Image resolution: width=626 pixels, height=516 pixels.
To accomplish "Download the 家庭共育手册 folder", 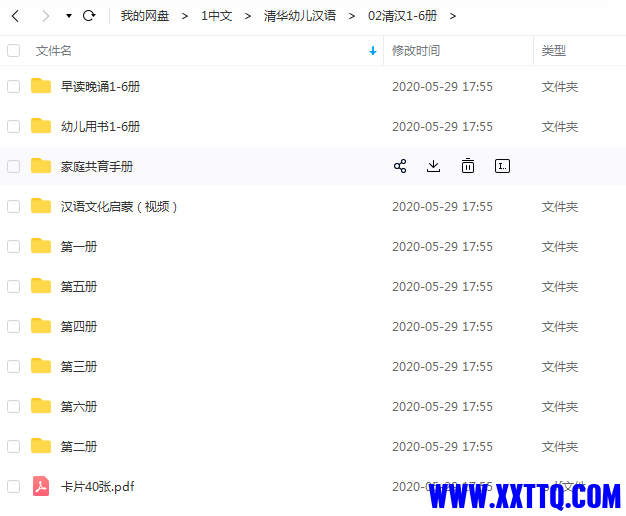I will click(433, 166).
